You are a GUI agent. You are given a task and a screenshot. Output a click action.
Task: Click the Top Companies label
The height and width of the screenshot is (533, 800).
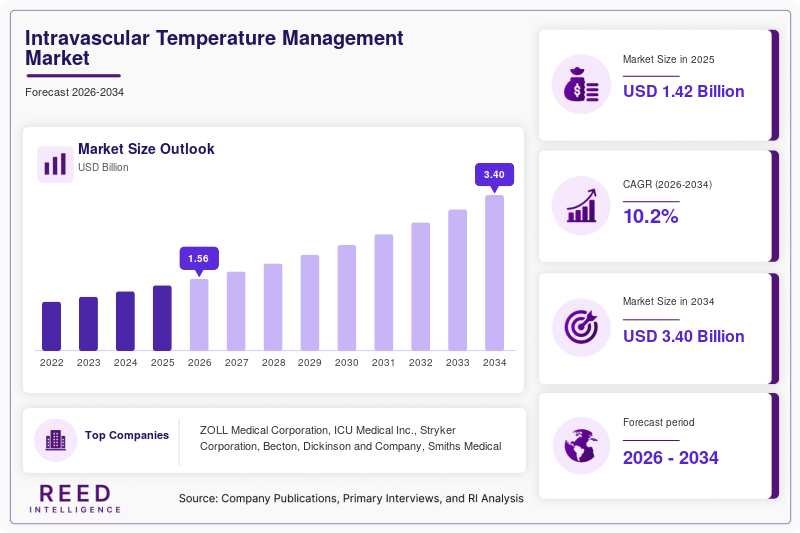click(x=127, y=435)
